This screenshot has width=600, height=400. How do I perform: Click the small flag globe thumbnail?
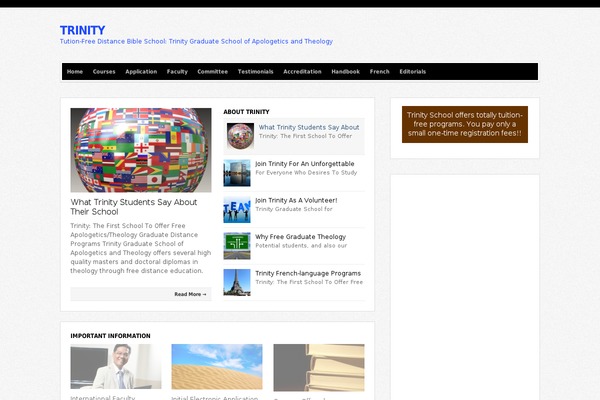[x=240, y=136]
